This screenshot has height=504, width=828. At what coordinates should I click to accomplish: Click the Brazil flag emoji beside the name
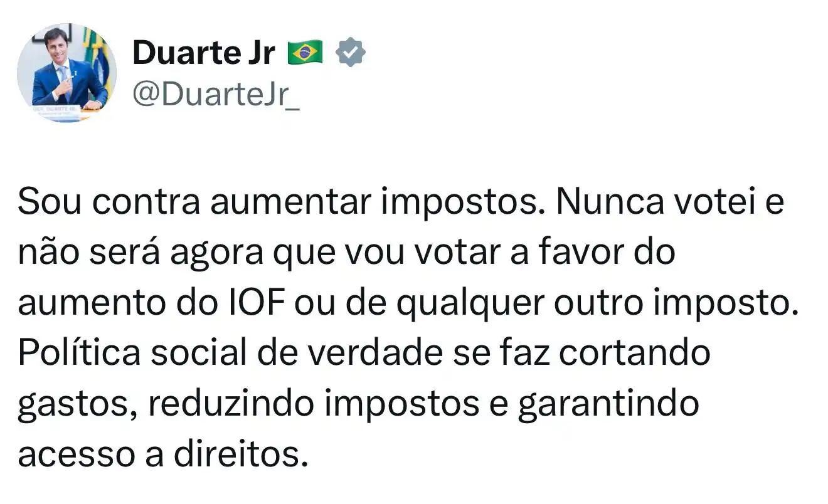[x=305, y=53]
